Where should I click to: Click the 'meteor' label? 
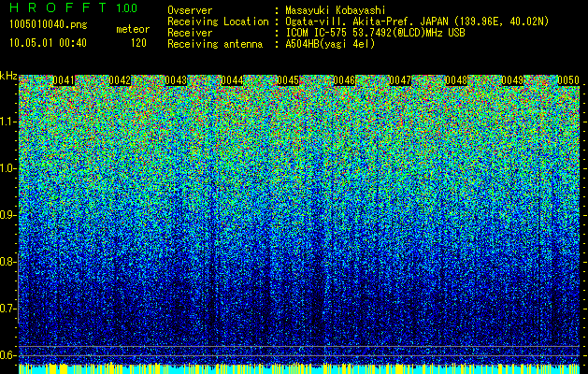click(133, 29)
